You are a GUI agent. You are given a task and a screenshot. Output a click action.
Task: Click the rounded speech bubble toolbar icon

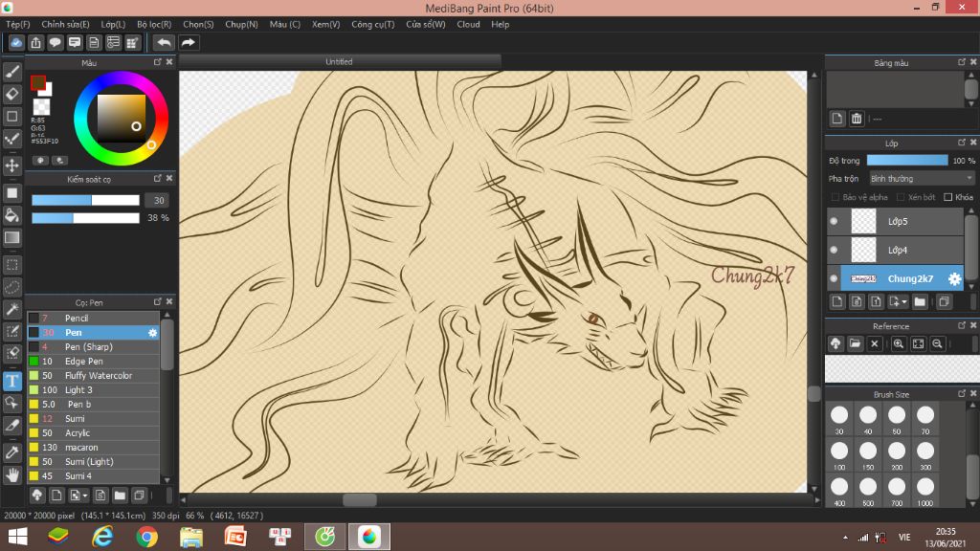pyautogui.click(x=55, y=42)
